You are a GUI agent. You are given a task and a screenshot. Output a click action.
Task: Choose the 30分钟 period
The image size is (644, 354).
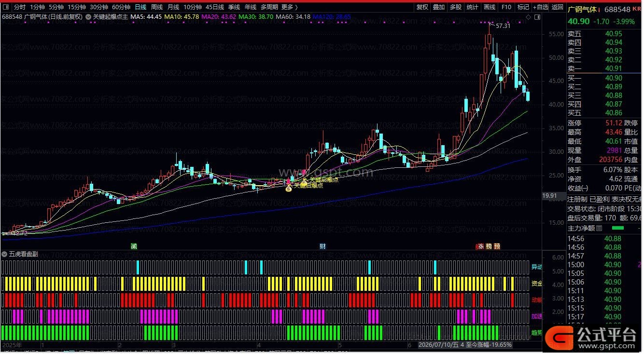(99, 7)
